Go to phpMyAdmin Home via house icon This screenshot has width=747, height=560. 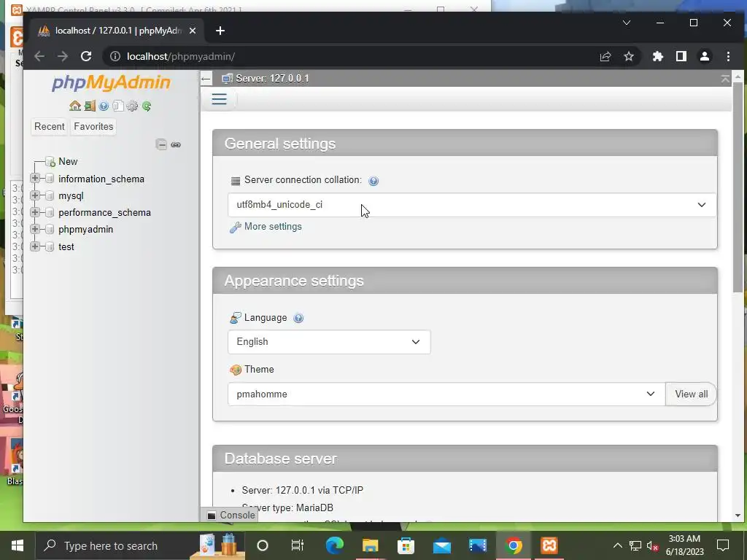click(75, 106)
